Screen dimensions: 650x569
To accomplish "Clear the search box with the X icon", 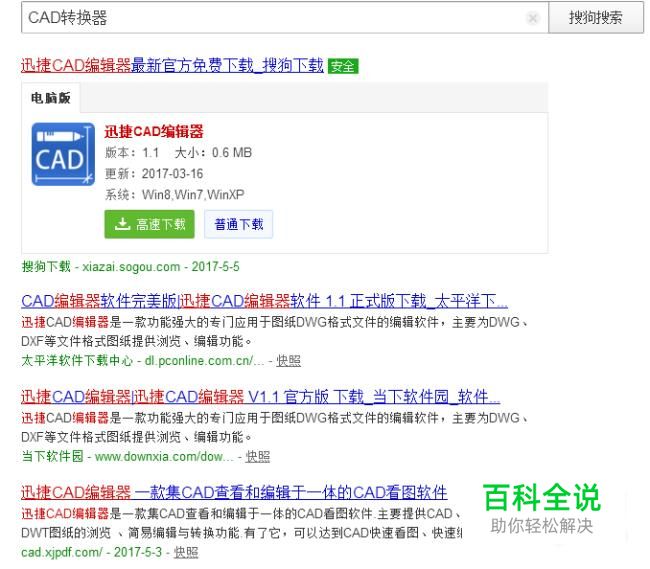I will 533,18.
